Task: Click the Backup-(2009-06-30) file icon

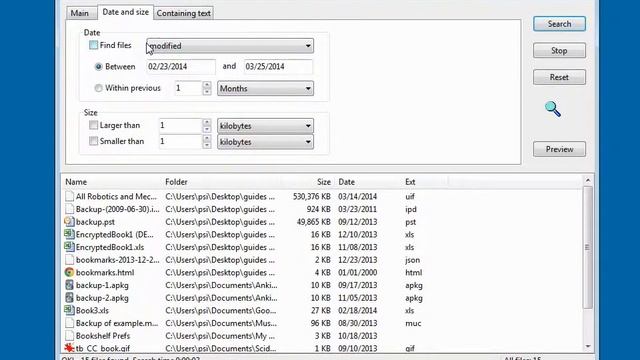Action: [x=69, y=209]
